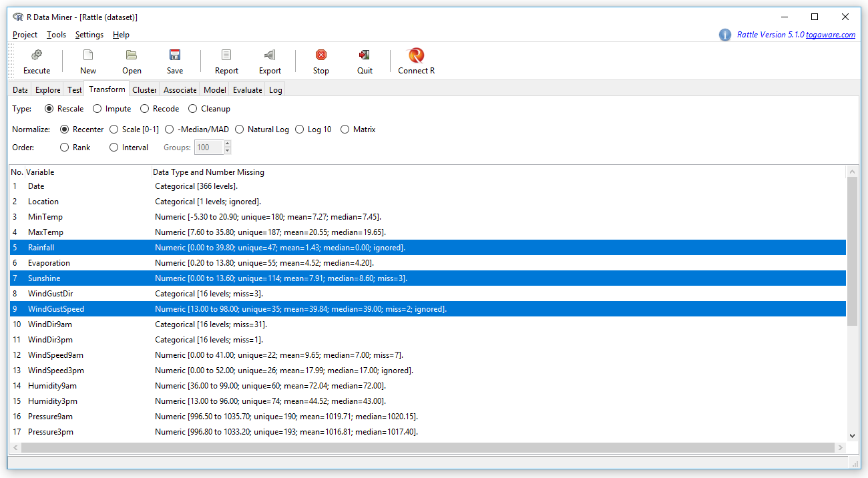Choose Scale [0-1] normalization
The image size is (868, 478).
114,129
